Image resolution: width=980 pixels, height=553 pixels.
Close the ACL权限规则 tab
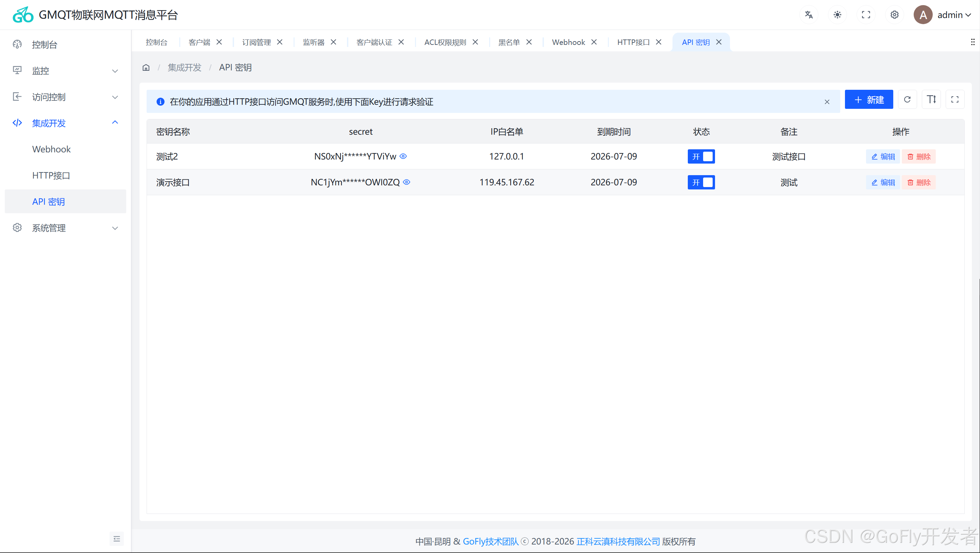(x=475, y=42)
